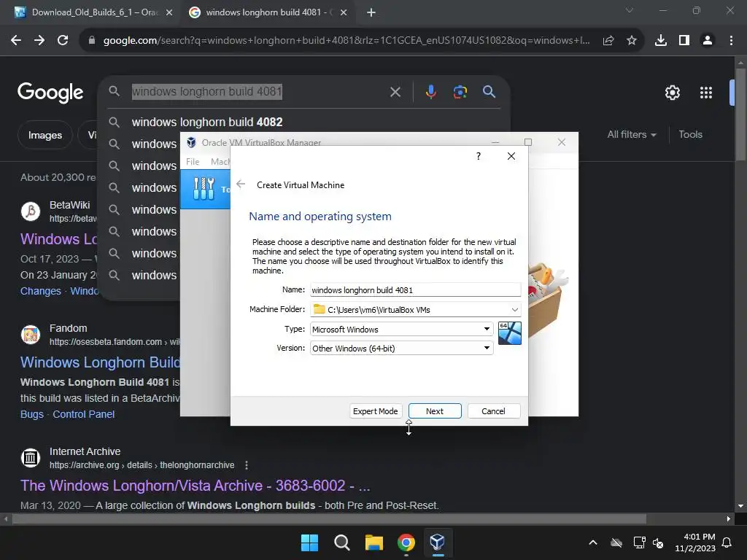Select the Images search filter

pos(45,135)
